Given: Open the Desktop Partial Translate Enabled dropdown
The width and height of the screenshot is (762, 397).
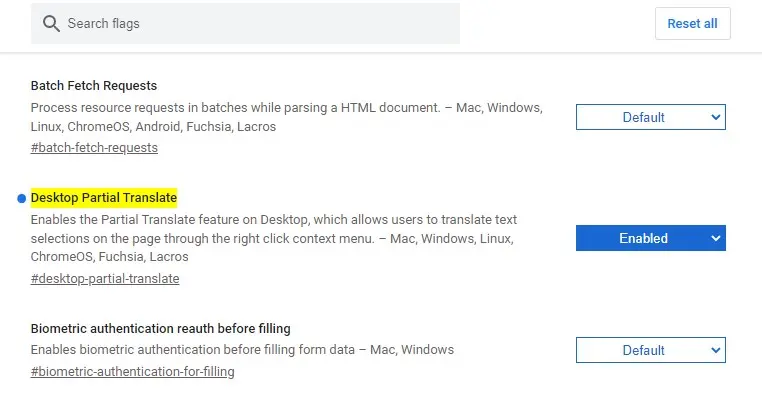Looking at the screenshot, I should pos(650,238).
